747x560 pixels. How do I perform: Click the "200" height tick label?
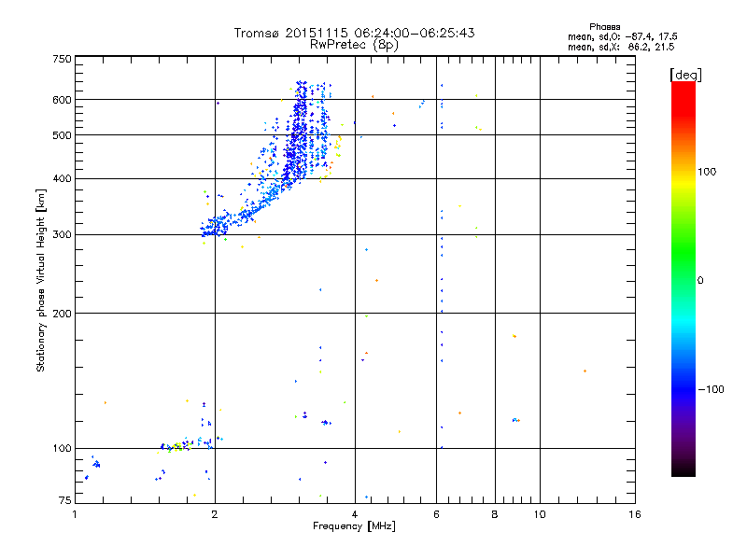coord(62,314)
